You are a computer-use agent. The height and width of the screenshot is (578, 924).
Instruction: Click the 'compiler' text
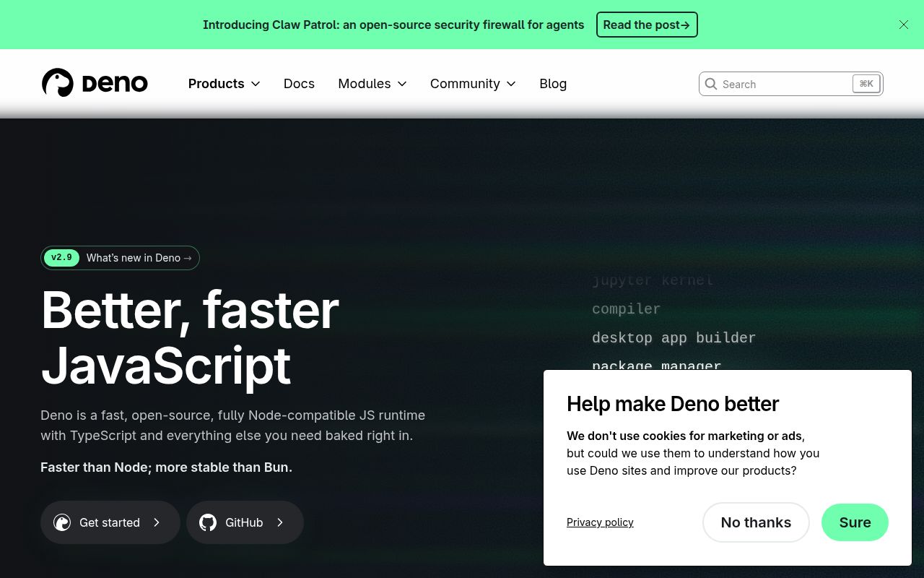click(x=626, y=309)
